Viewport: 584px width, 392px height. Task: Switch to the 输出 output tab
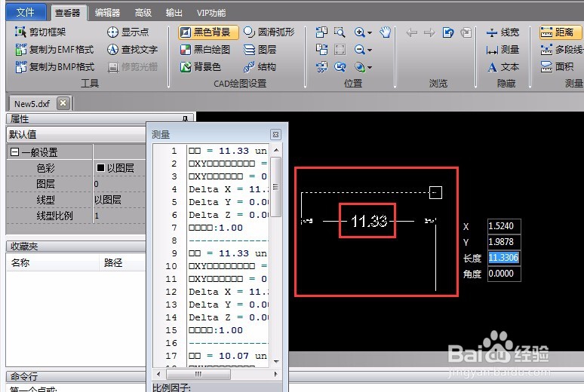tap(174, 13)
